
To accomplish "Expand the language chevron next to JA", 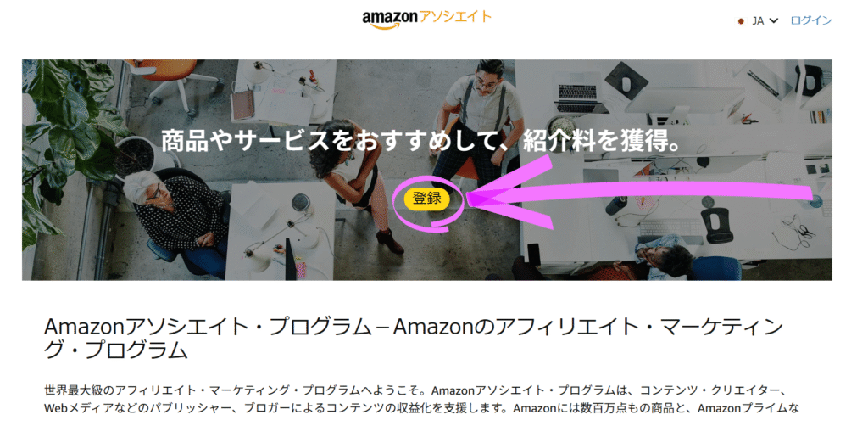I will [x=774, y=21].
